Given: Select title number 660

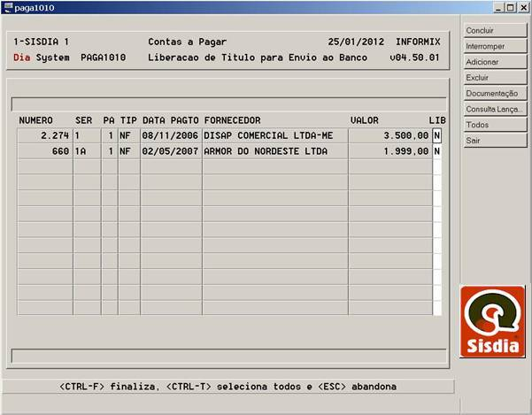Looking at the screenshot, I should (x=45, y=151).
